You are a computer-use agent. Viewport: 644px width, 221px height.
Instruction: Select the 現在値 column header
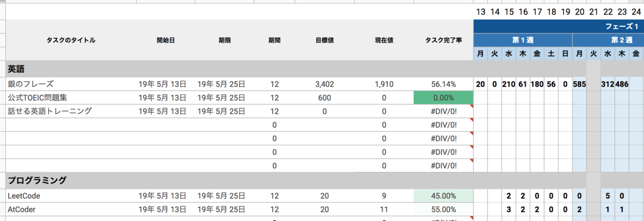click(384, 40)
